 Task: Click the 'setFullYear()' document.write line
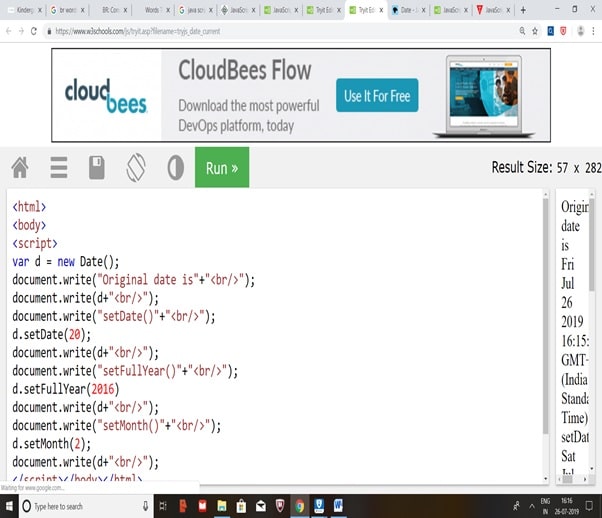(x=125, y=371)
